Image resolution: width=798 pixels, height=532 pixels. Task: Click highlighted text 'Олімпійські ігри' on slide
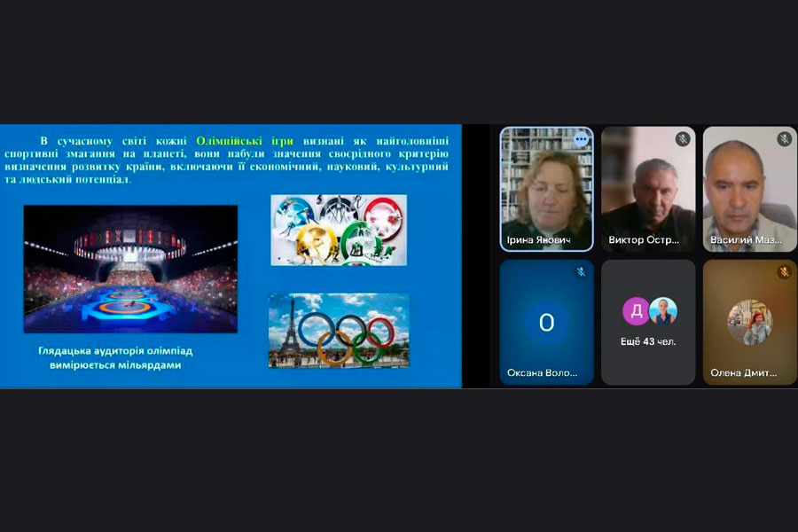click(245, 141)
